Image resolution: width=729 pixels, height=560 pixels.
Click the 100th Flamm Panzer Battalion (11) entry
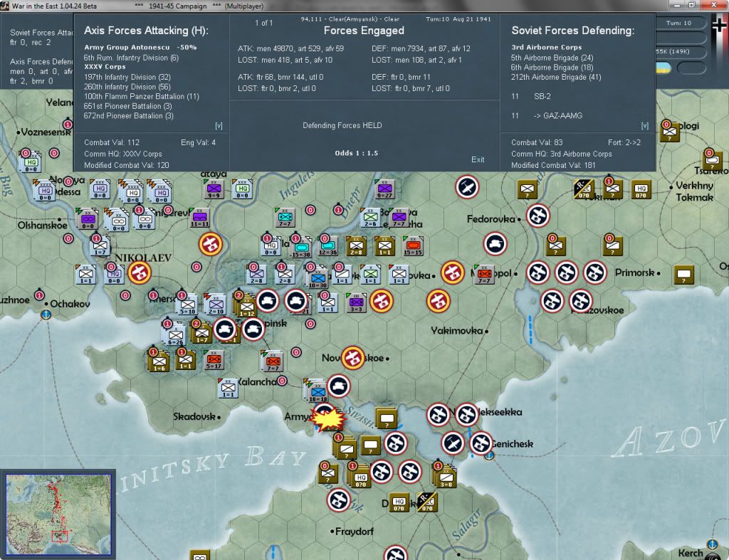coord(142,97)
